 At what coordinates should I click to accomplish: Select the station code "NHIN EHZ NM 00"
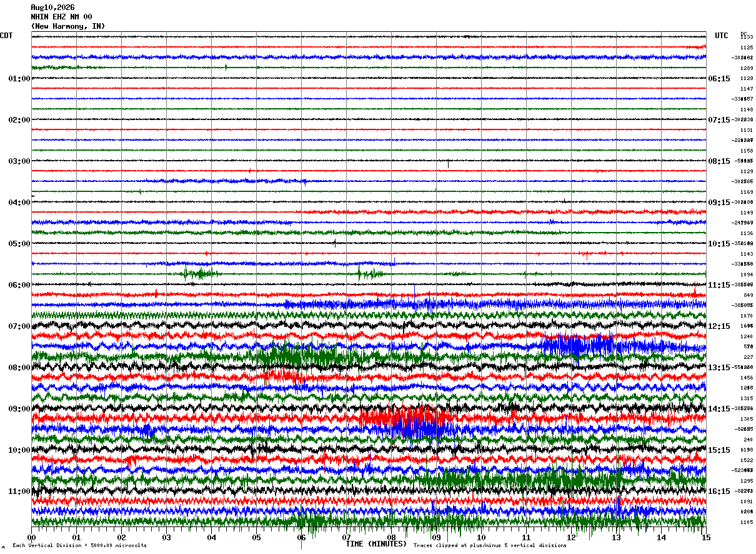coord(61,17)
